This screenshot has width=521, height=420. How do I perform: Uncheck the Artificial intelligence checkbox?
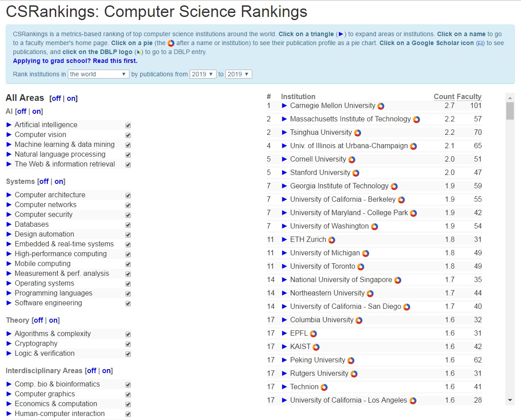pos(128,125)
